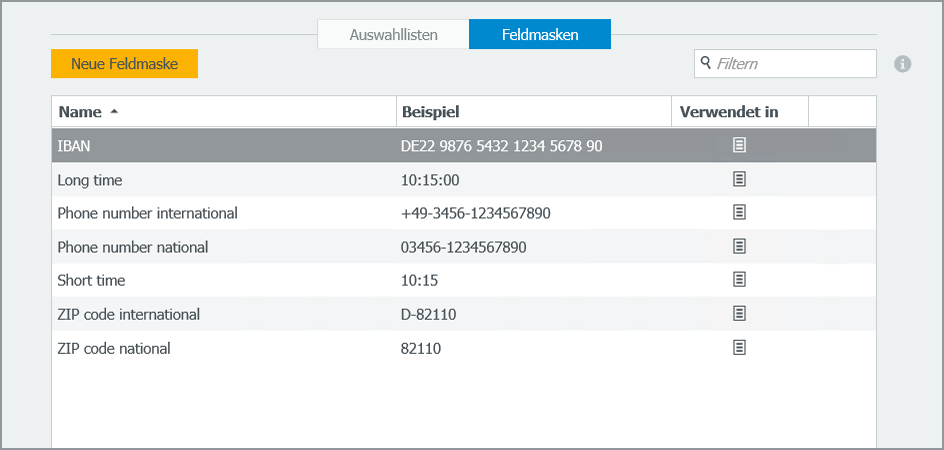Click usage icon for Short time row
Screen dimensions: 944x450
[740, 280]
